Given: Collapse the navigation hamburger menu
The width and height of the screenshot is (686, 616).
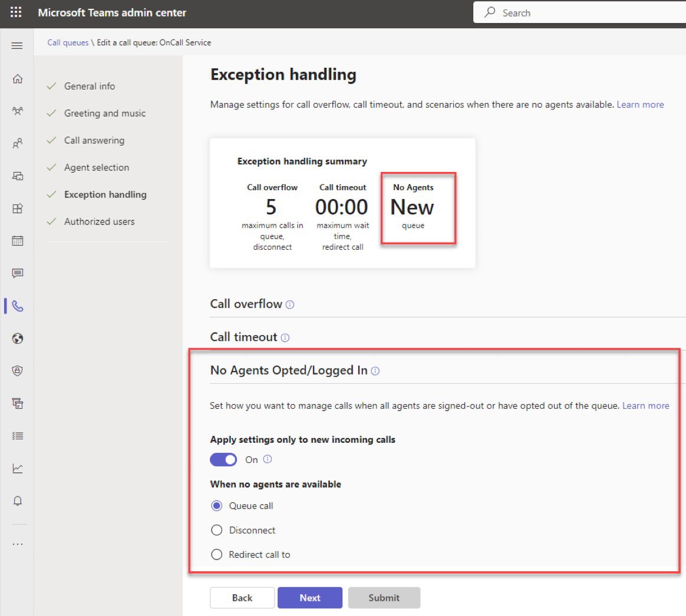Looking at the screenshot, I should coord(17,45).
